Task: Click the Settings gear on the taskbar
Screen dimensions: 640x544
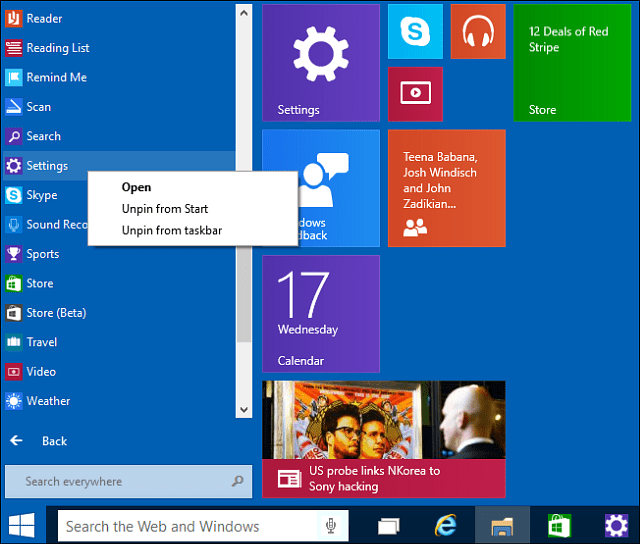Action: (x=616, y=526)
